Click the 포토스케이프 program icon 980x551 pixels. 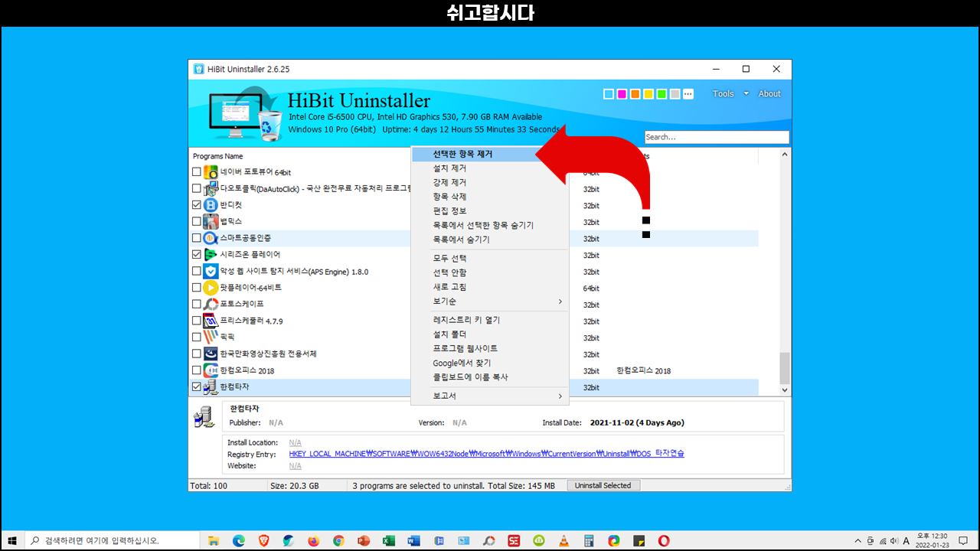point(211,305)
